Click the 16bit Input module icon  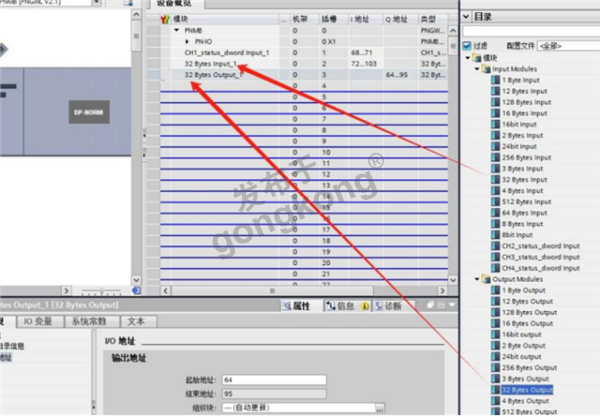(496, 124)
